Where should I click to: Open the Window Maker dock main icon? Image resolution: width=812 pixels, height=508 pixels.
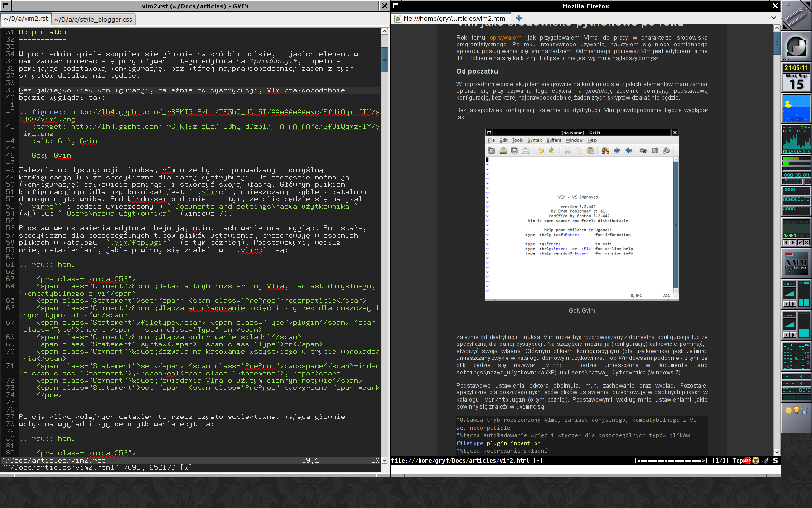(796, 46)
